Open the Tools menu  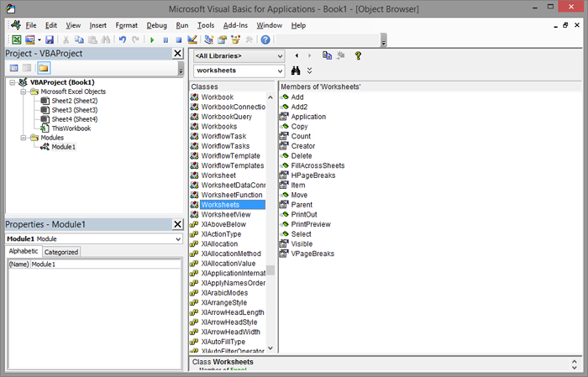(x=206, y=25)
